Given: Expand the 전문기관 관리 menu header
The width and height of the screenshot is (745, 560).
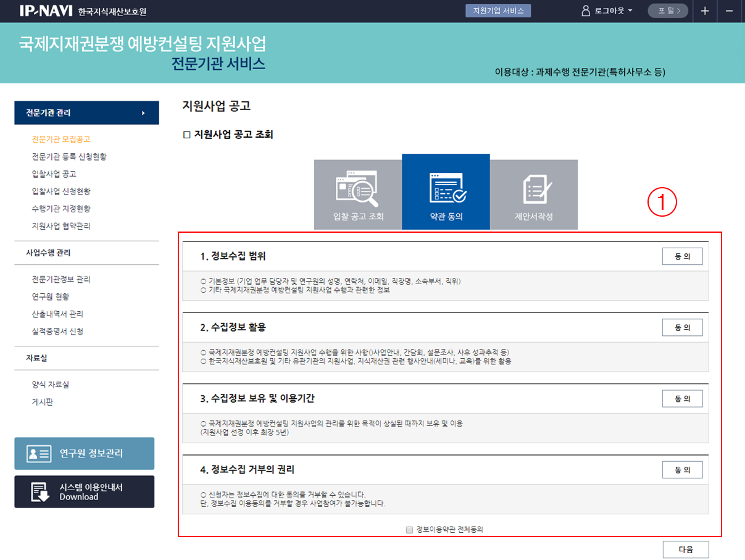Looking at the screenshot, I should click(86, 113).
